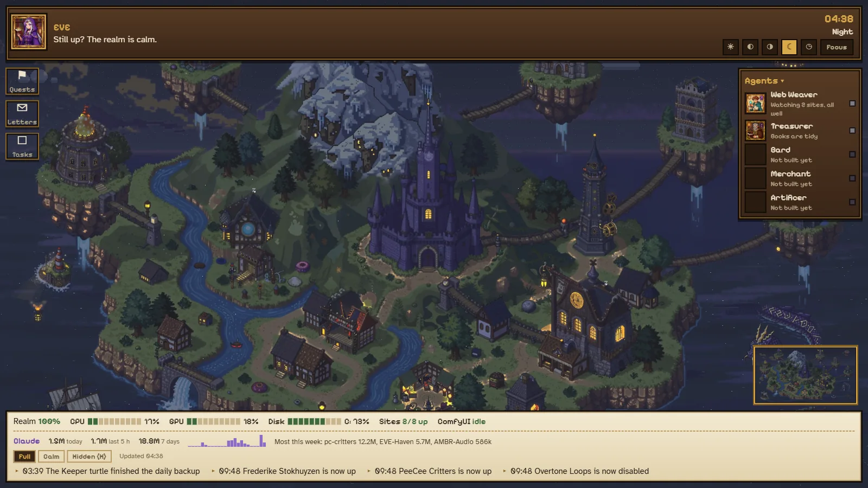Click the "Updated 04:38" timestamp
Viewport: 868px width, 488px height.
(x=141, y=456)
